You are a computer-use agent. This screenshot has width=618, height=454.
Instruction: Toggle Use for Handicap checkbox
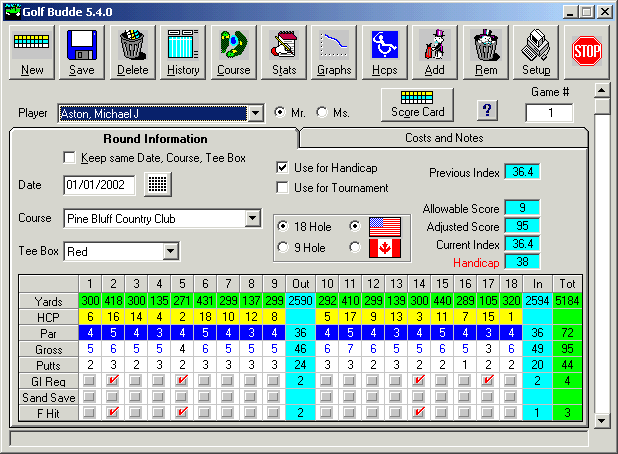pos(282,167)
